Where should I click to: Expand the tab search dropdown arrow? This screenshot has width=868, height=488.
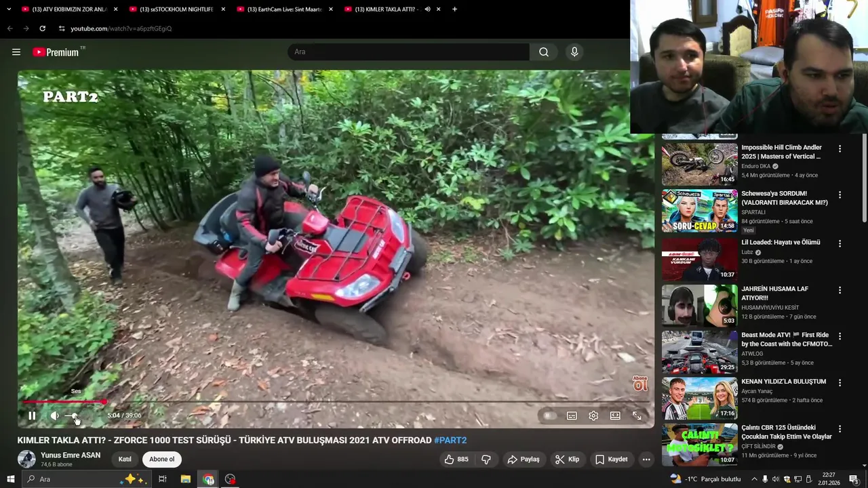[x=9, y=9]
